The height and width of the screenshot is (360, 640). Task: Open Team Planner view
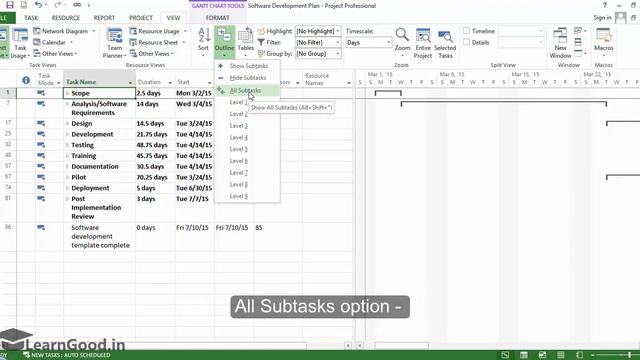click(114, 43)
